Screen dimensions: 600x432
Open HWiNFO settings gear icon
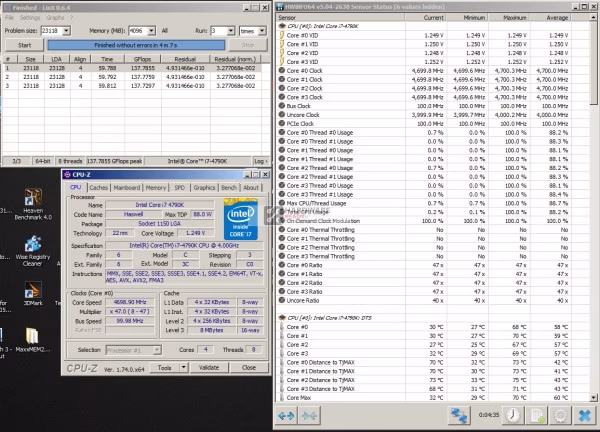point(561,416)
